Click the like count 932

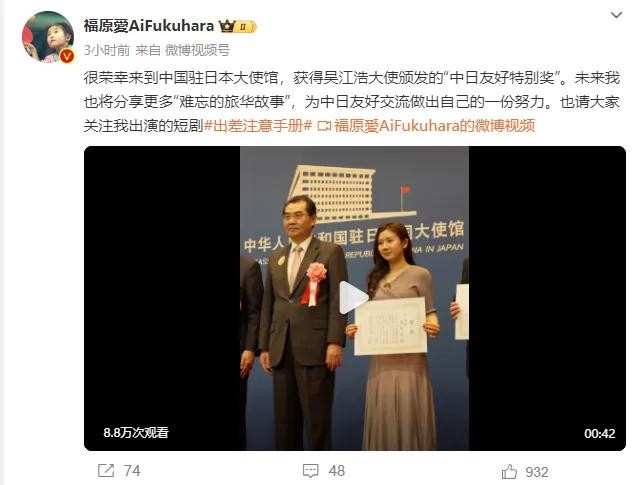[537, 472]
